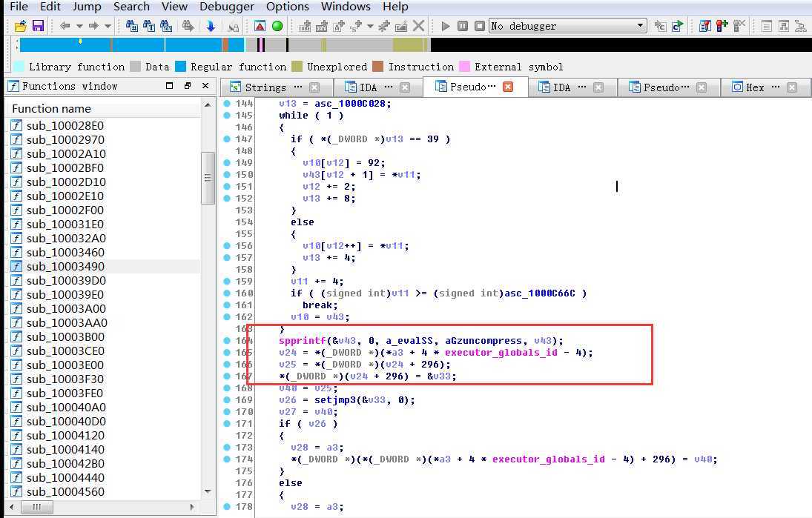Screen dimensions: 812x518
Task: Open the Edit menu
Action: coord(50,7)
